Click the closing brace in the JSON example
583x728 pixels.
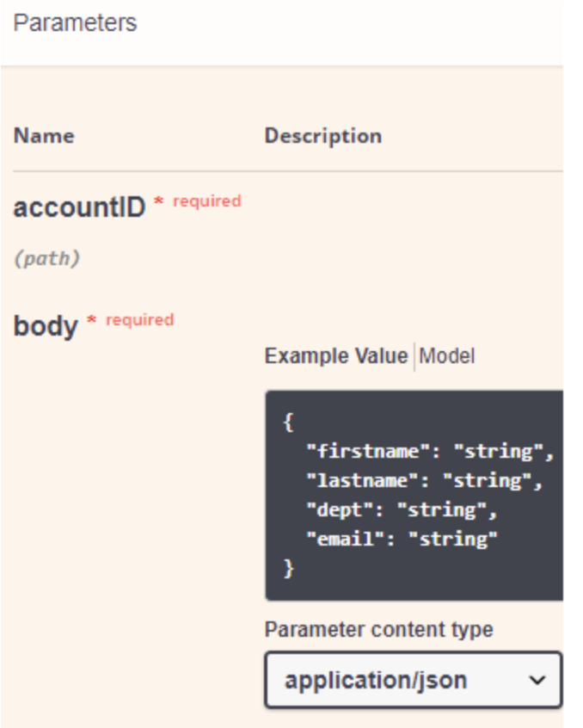click(288, 569)
